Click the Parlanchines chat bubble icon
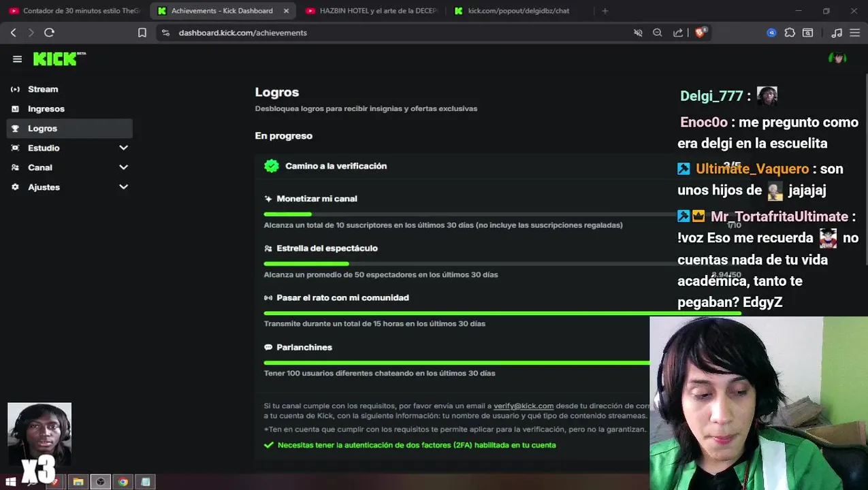Image resolution: width=868 pixels, height=490 pixels. [x=268, y=347]
